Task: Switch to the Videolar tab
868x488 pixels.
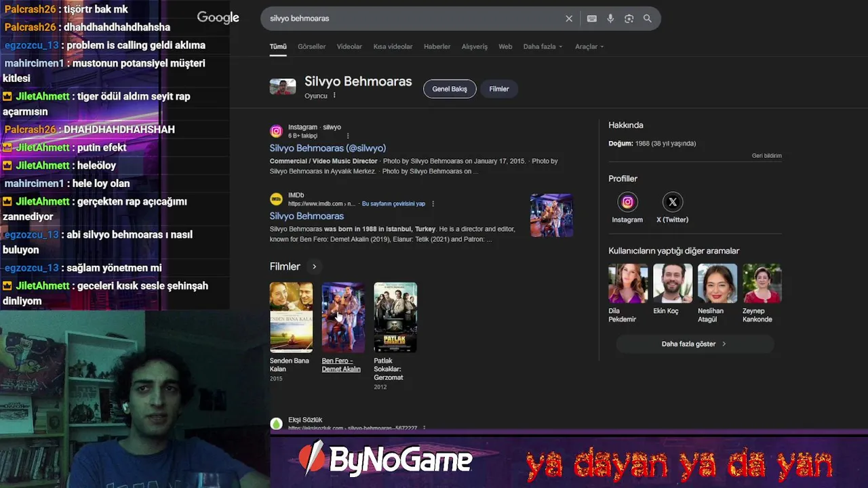Action: 349,47
